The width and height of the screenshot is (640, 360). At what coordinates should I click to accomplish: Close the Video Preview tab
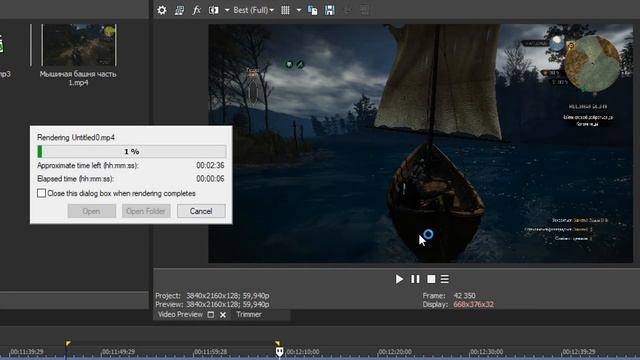(223, 315)
